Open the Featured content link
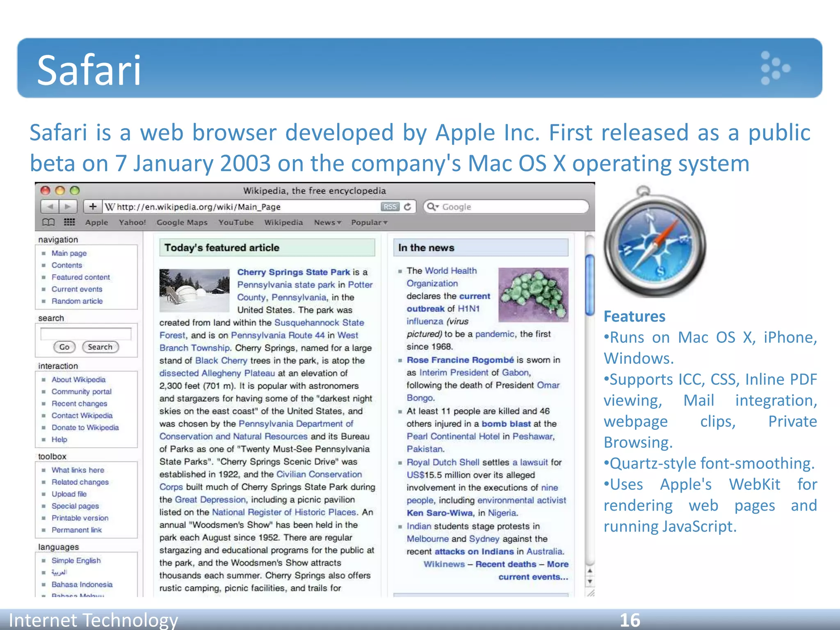Screen dimensions: 840x630 80,277
